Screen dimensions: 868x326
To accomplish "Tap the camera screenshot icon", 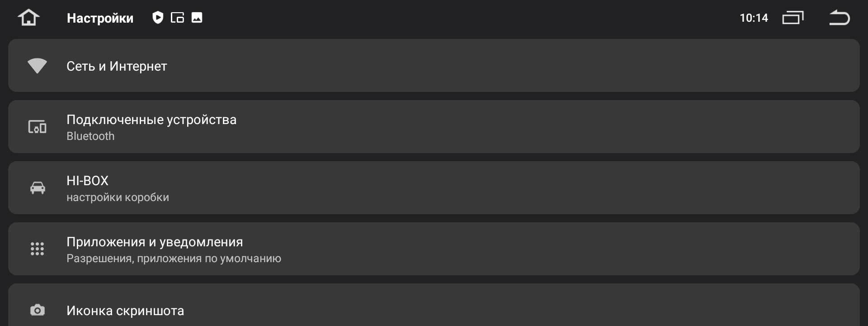I will tap(38, 310).
